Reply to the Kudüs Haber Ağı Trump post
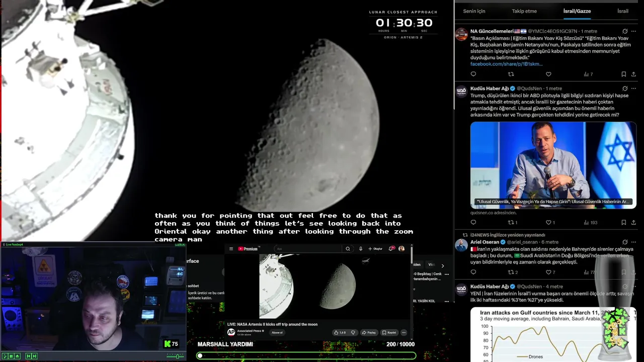Viewport: 644px width, 362px height. [x=473, y=222]
